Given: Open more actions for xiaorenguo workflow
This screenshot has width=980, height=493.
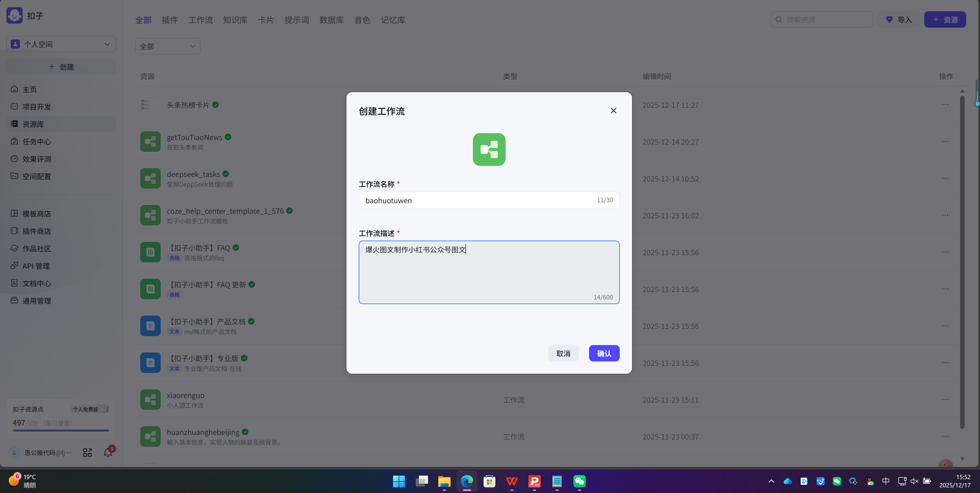Looking at the screenshot, I should click(945, 399).
